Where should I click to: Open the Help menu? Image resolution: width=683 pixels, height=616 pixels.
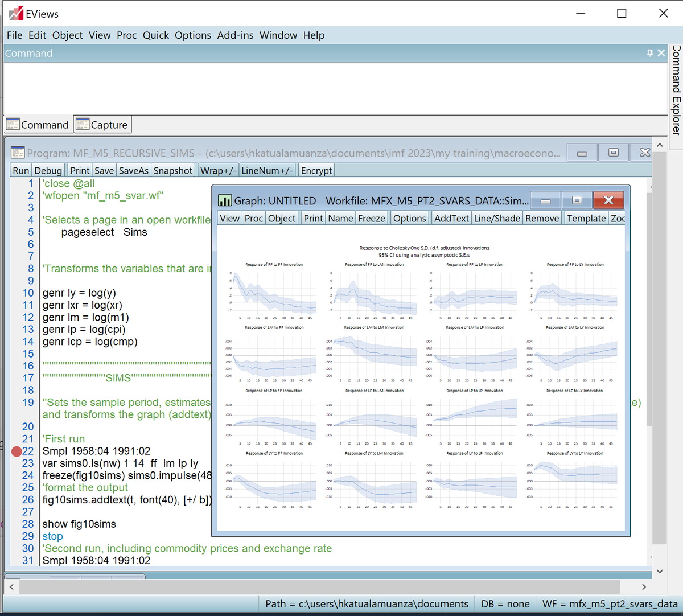pos(314,35)
